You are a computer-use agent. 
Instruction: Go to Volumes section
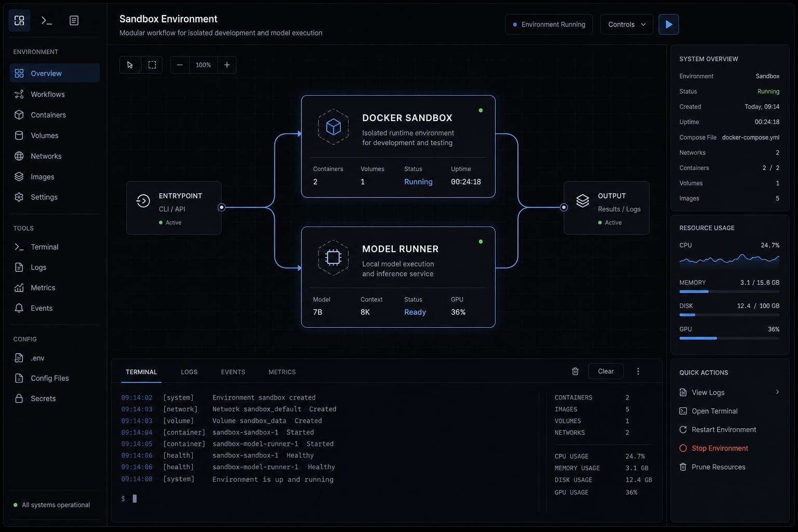point(55,136)
